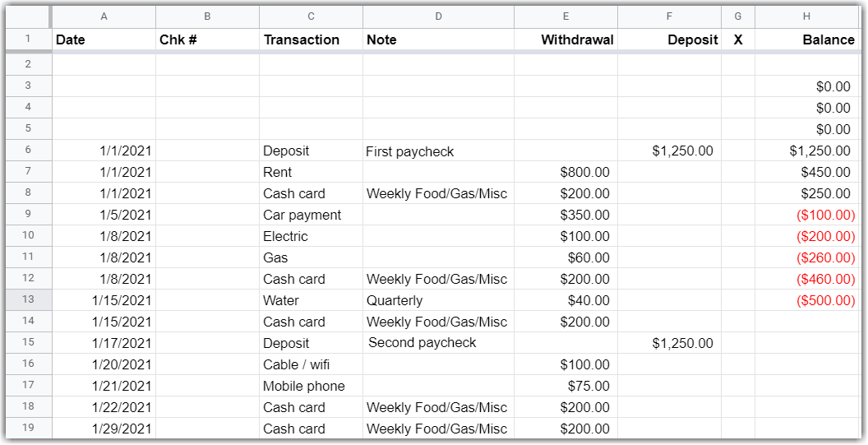Click the Quarterly note cell
This screenshot has width=868, height=445.
pyautogui.click(x=438, y=301)
